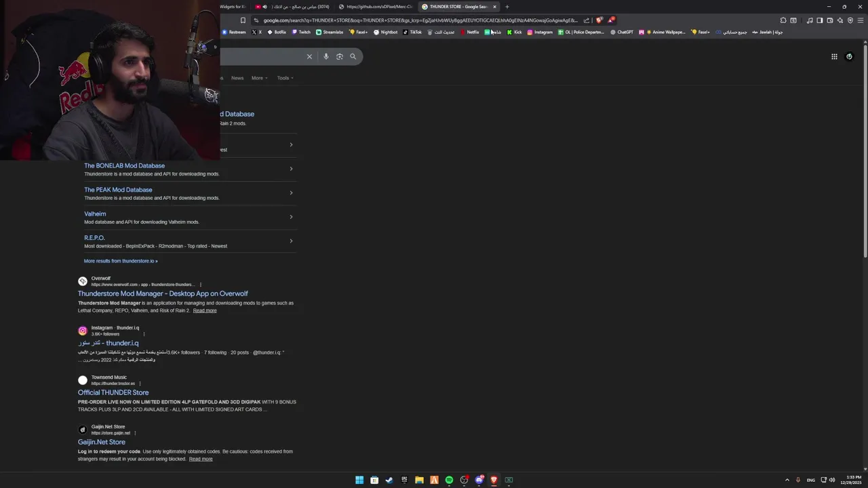The height and width of the screenshot is (488, 868).
Task: Open the TikTok bookmark
Action: coord(412,32)
